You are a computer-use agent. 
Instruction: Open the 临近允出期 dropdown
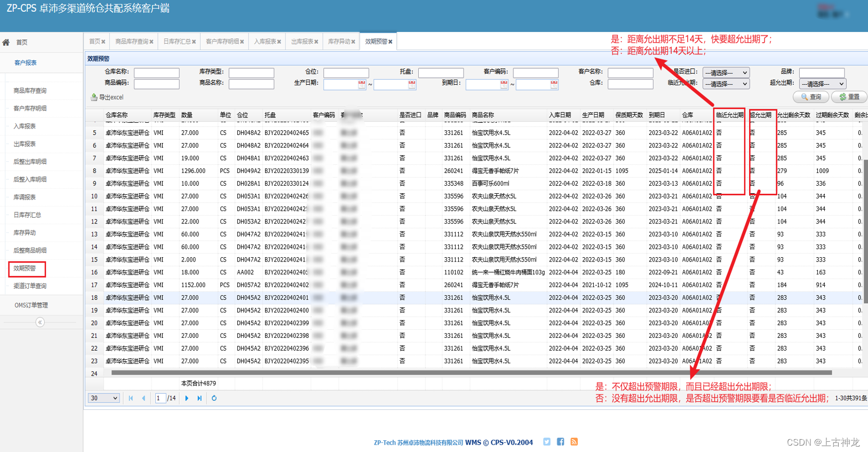(726, 84)
